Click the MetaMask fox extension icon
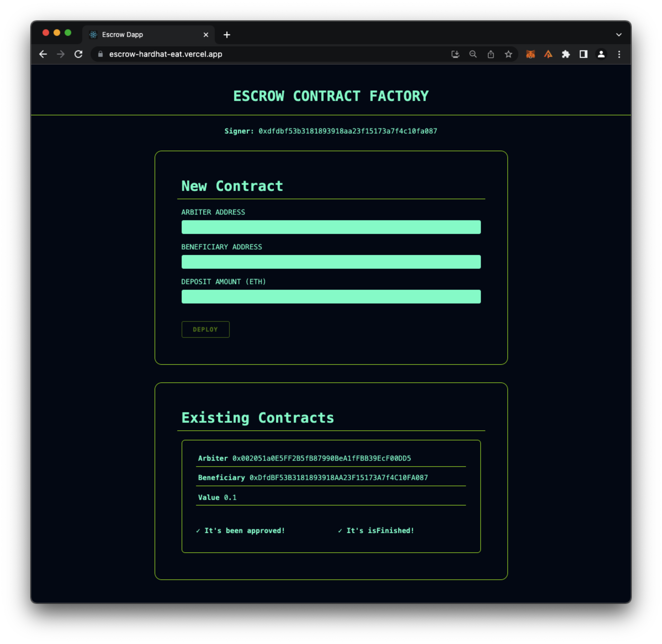 point(530,54)
